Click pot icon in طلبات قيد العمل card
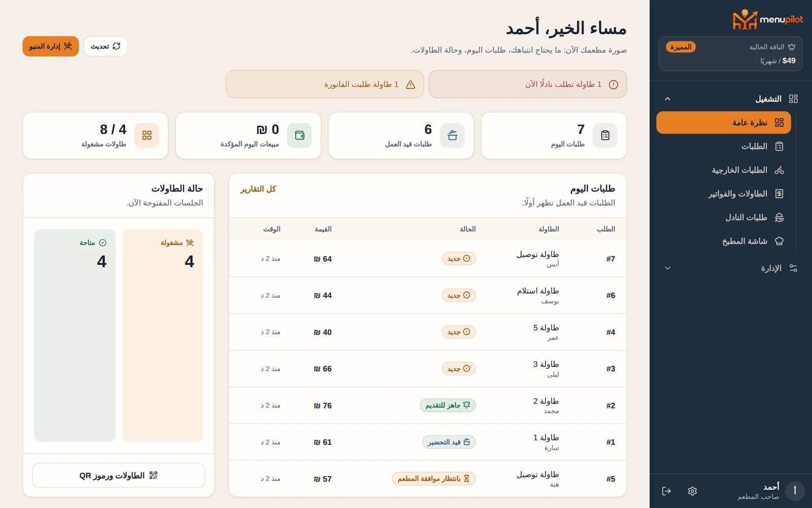 click(452, 135)
